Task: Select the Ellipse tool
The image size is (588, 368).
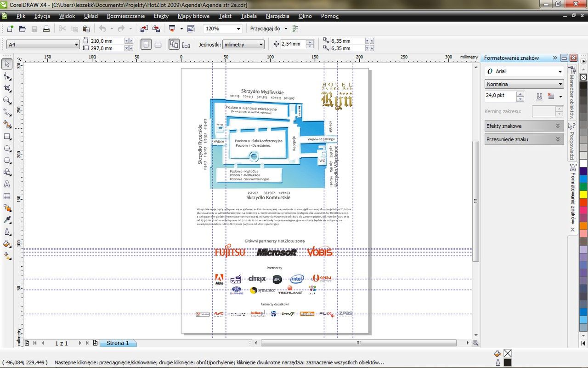Action: [x=7, y=148]
